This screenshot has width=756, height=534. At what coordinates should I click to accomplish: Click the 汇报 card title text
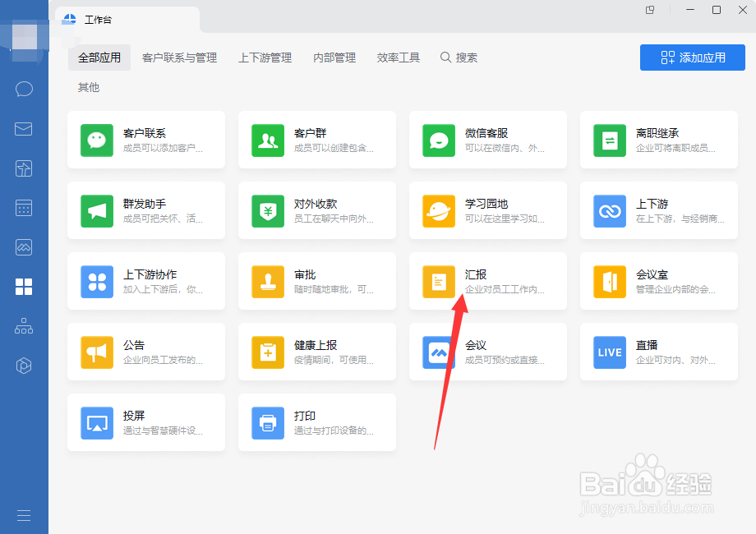tap(476, 274)
